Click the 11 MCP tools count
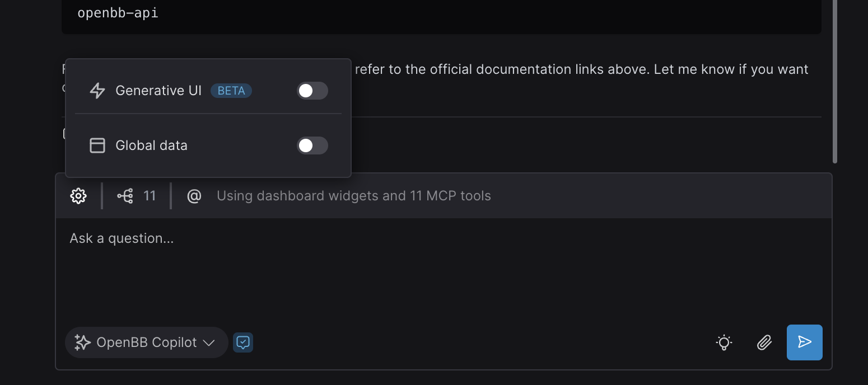This screenshot has width=868, height=385. [150, 196]
